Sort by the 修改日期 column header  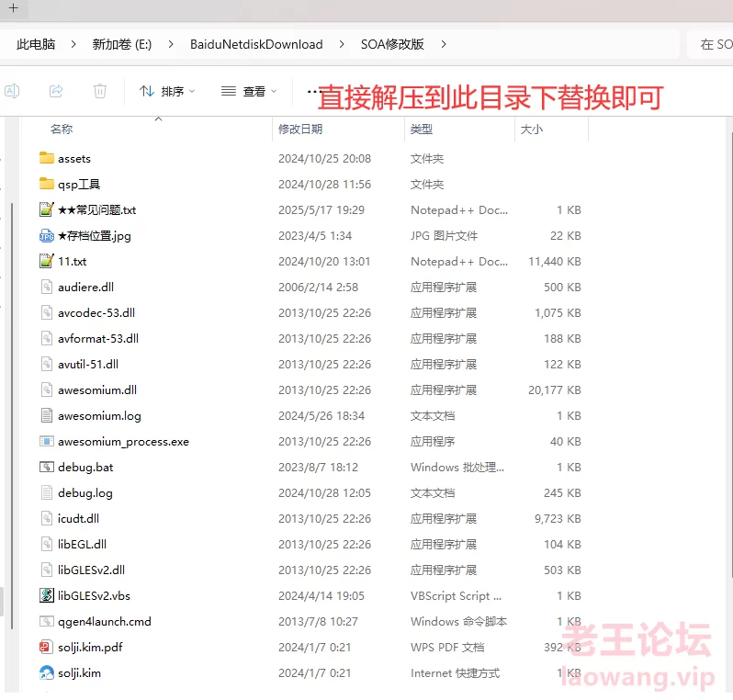tap(300, 129)
